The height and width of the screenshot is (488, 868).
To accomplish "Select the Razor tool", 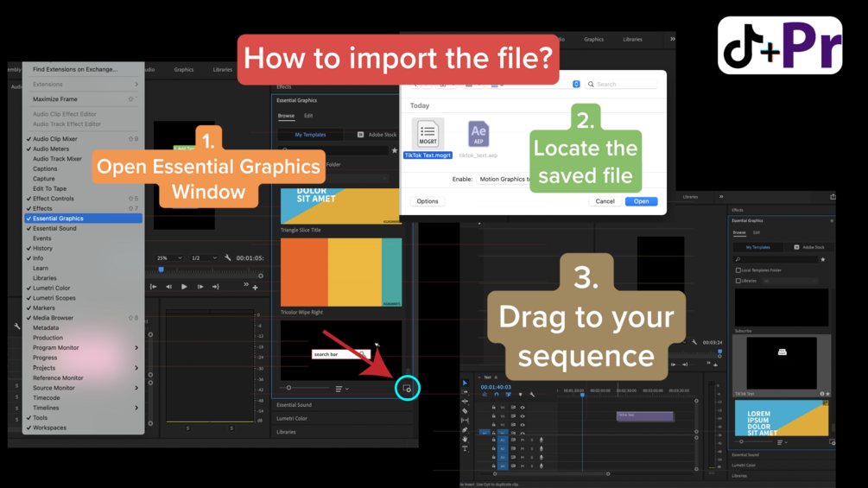I will [x=465, y=410].
